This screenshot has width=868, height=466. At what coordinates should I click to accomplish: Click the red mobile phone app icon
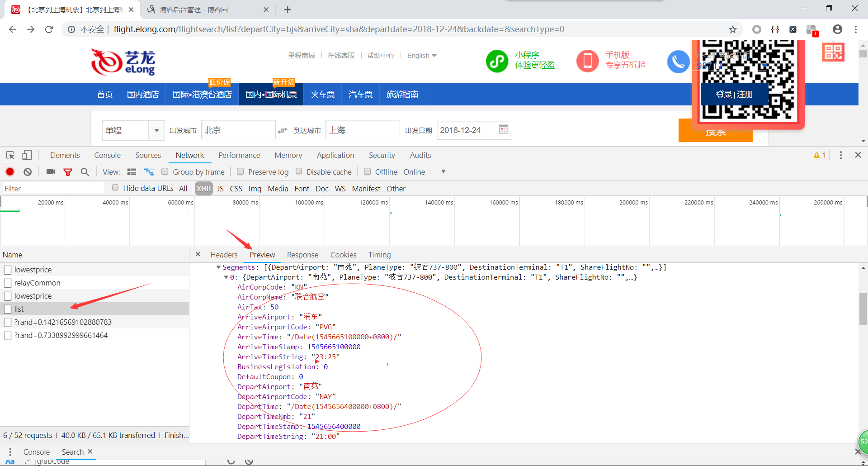coord(588,61)
